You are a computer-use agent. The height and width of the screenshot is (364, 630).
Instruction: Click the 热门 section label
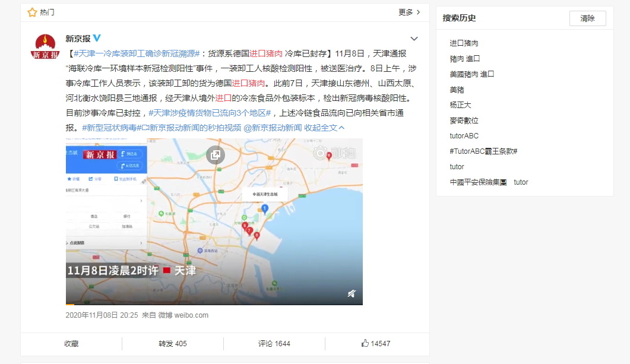47,12
